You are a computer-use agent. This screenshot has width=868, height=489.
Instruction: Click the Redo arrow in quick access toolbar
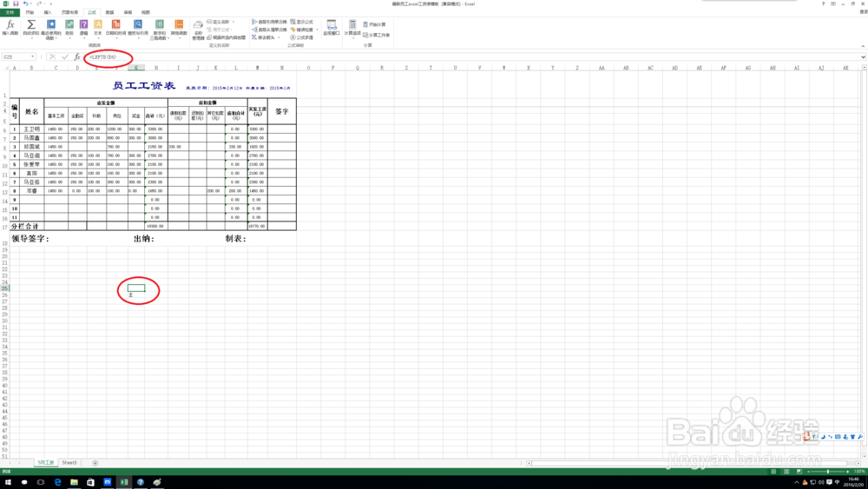[39, 3]
